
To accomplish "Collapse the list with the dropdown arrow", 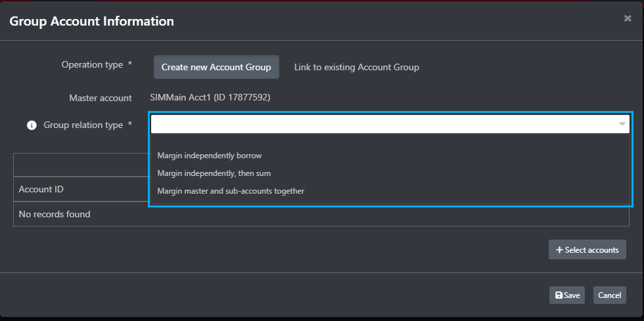I will coord(622,124).
